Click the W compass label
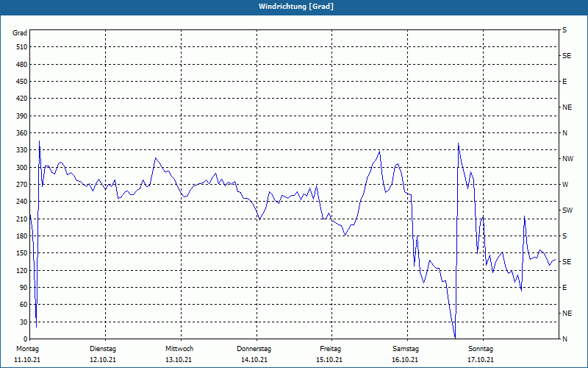The image size is (588, 368). 565,185
